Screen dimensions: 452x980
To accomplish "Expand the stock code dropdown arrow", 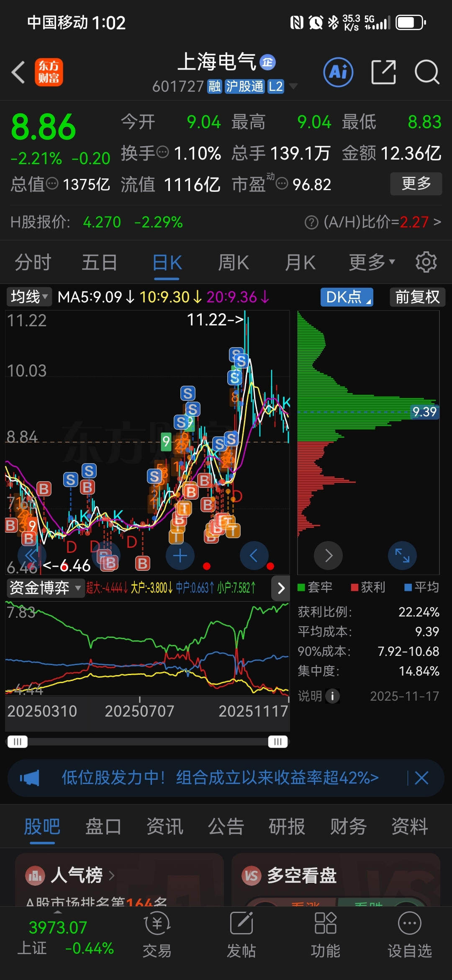I will tap(294, 86).
